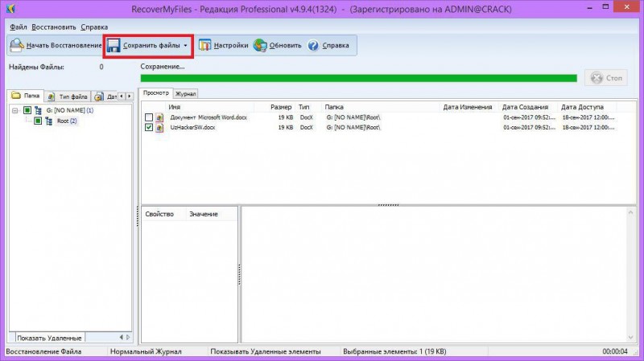Click the horizontal splitter grip above preview pane
The width and height of the screenshot is (644, 361).
point(388,205)
